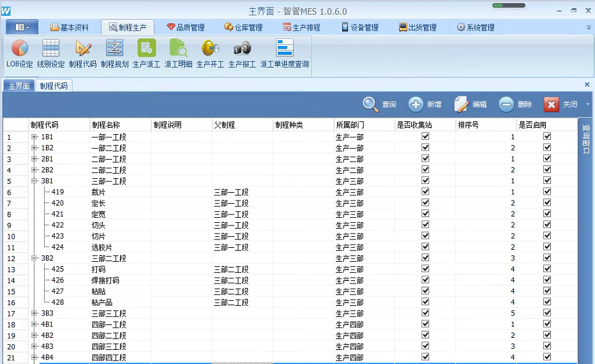Screen dimensions: 595x364
Task: Toggle 是否收集站 checkbox for row 1B1
Action: [425, 136]
